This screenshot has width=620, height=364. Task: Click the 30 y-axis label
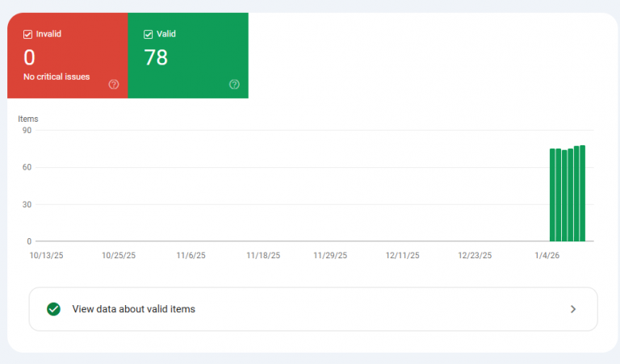point(27,205)
